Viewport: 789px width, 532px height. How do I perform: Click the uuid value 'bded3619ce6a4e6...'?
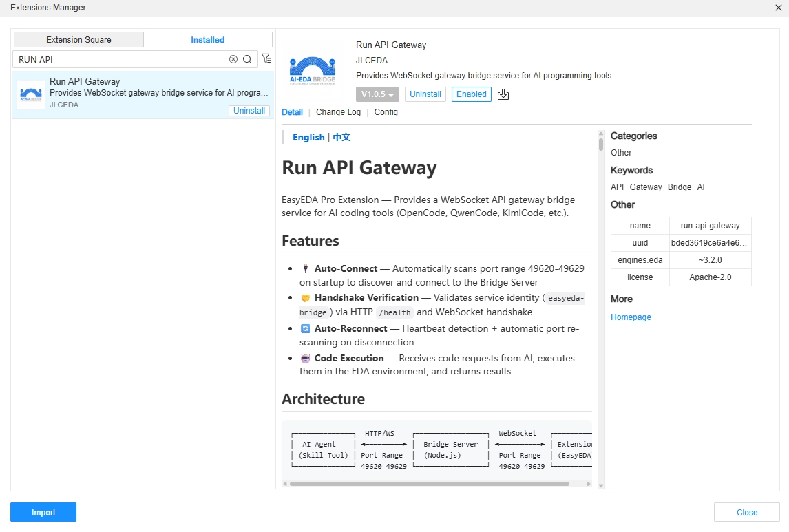[x=710, y=243]
